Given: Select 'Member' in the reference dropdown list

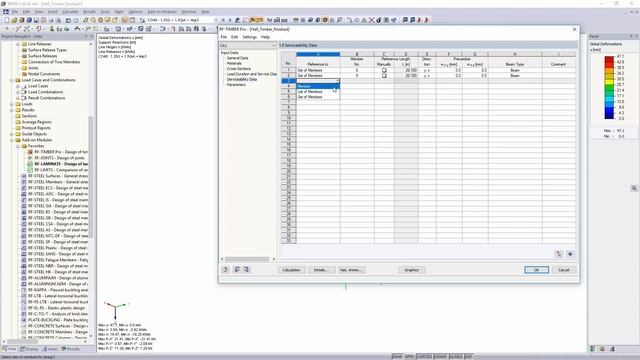Looking at the screenshot, I should 318,86.
